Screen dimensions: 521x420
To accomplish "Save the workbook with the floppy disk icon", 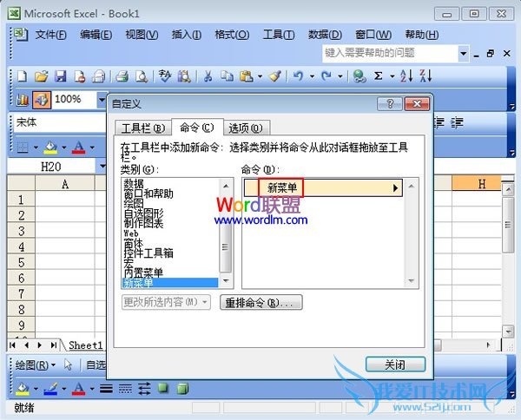I will coord(60,76).
